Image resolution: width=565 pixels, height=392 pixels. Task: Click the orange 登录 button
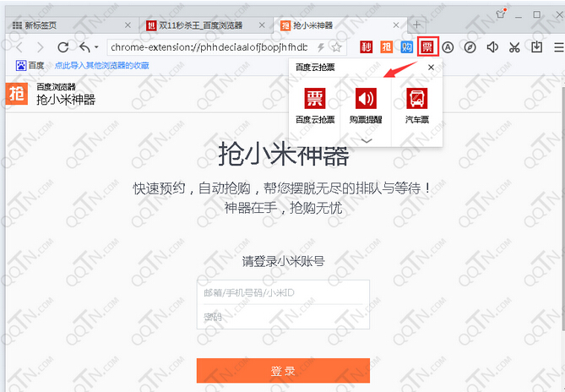283,372
